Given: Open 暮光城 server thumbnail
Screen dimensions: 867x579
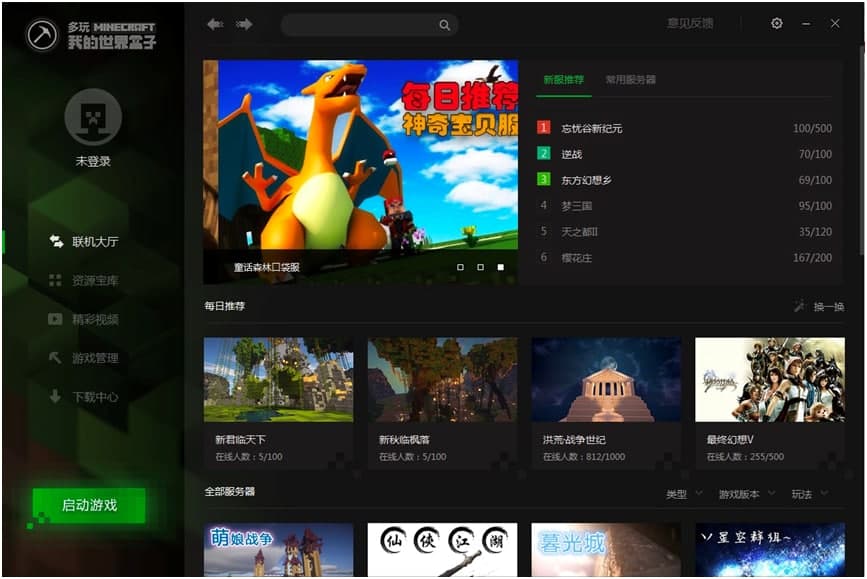Looking at the screenshot, I should coord(606,550).
